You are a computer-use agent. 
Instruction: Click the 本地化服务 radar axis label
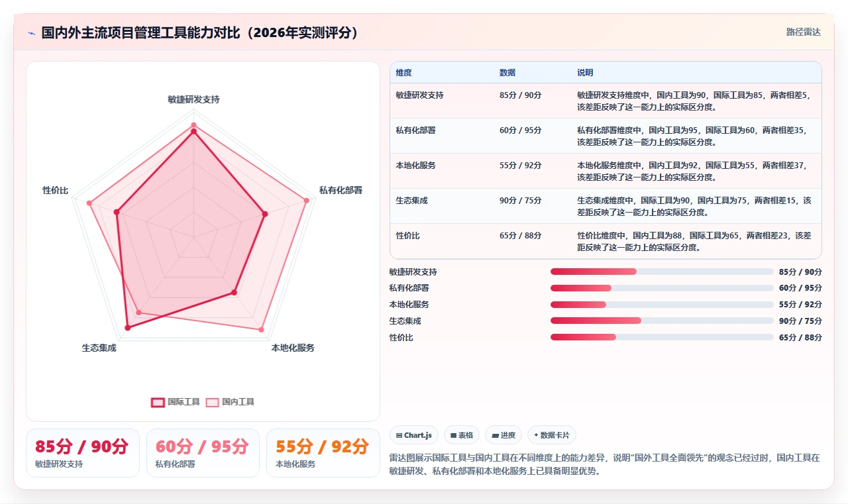(x=293, y=348)
